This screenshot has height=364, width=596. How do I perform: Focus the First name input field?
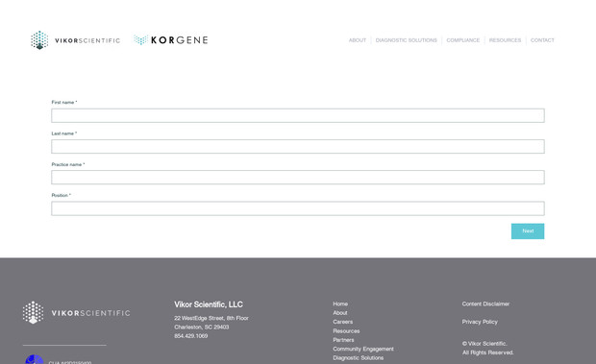pyautogui.click(x=298, y=116)
